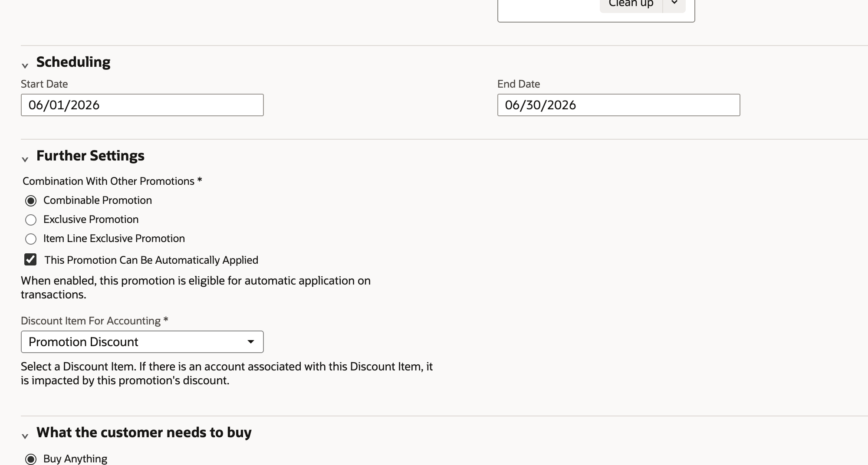Collapse the Further Settings section
The height and width of the screenshot is (465, 868).
click(25, 159)
